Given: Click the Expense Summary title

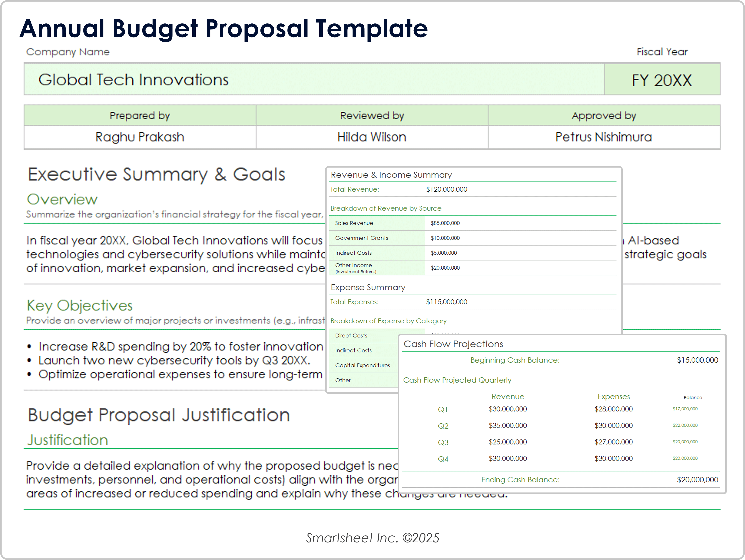Looking at the screenshot, I should tap(368, 287).
